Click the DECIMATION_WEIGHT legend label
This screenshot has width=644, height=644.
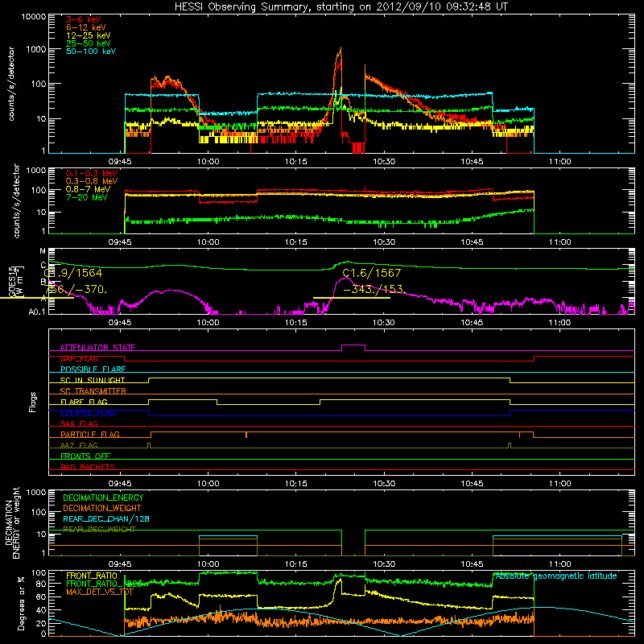click(102, 509)
